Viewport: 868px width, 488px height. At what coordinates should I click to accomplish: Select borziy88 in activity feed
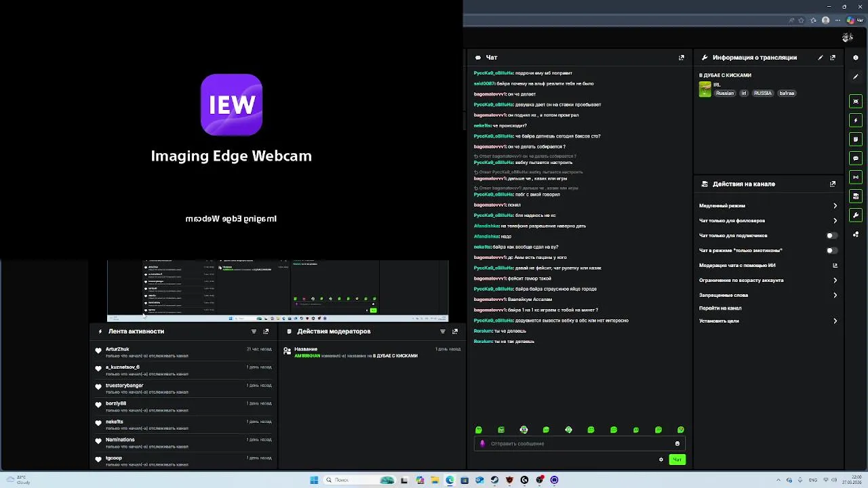(116, 404)
